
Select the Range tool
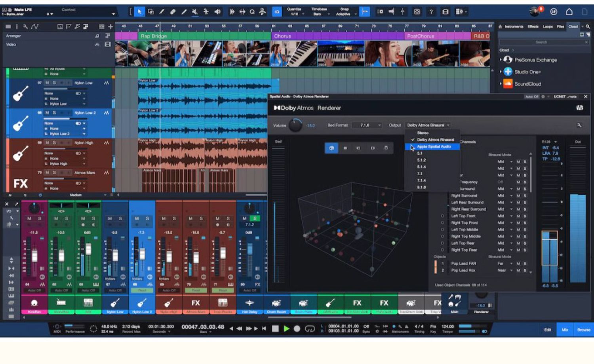[x=151, y=12]
